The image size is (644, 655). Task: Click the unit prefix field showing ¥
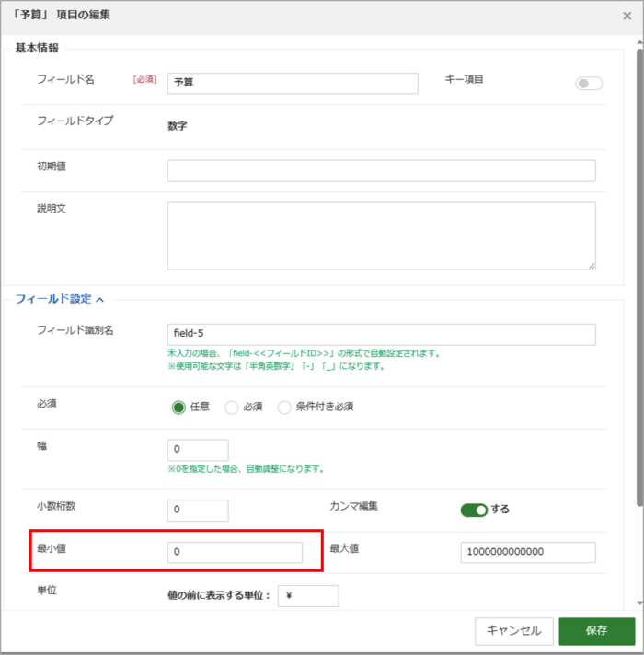[308, 596]
